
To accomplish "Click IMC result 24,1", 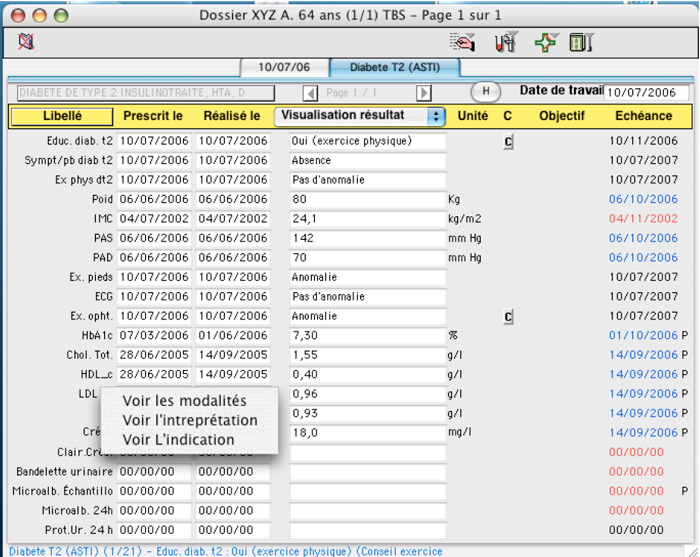I will point(368,219).
